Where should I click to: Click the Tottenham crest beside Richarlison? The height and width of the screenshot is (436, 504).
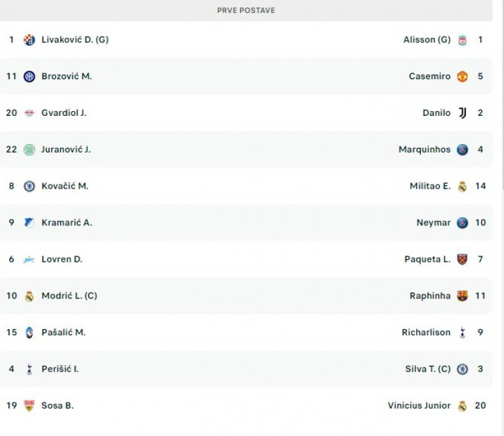[463, 333]
